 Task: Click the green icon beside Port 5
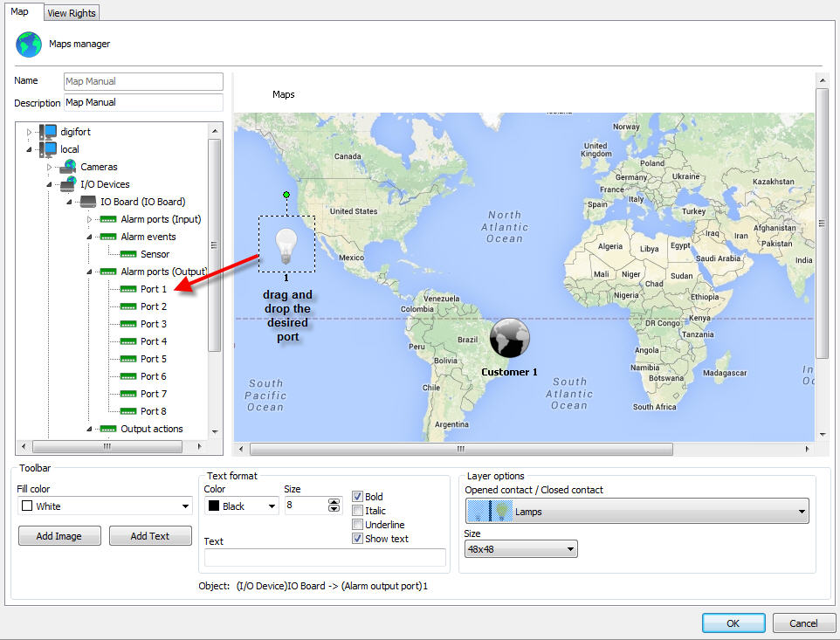pyautogui.click(x=128, y=360)
